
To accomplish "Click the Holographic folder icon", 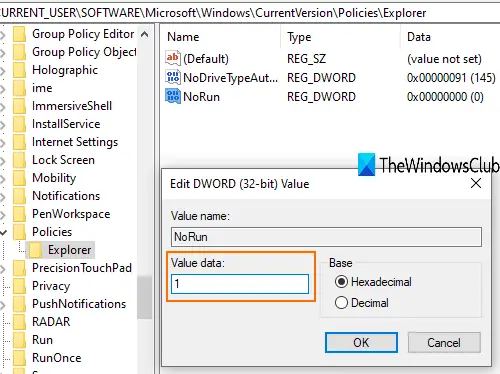I will coord(19,70).
